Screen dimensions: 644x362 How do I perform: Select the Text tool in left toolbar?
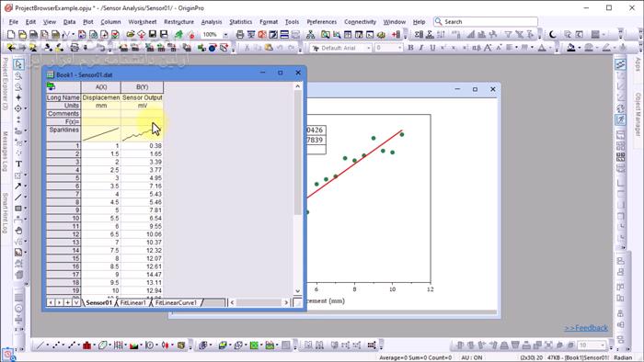click(18, 164)
